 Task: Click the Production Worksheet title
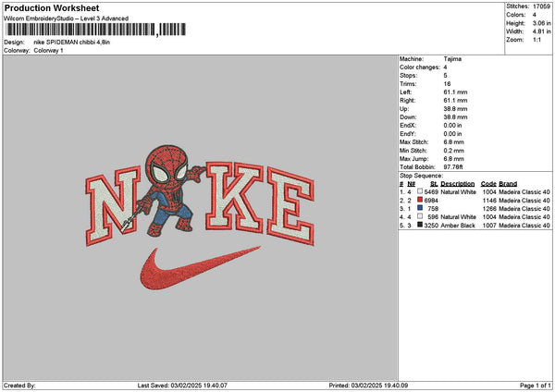point(52,7)
